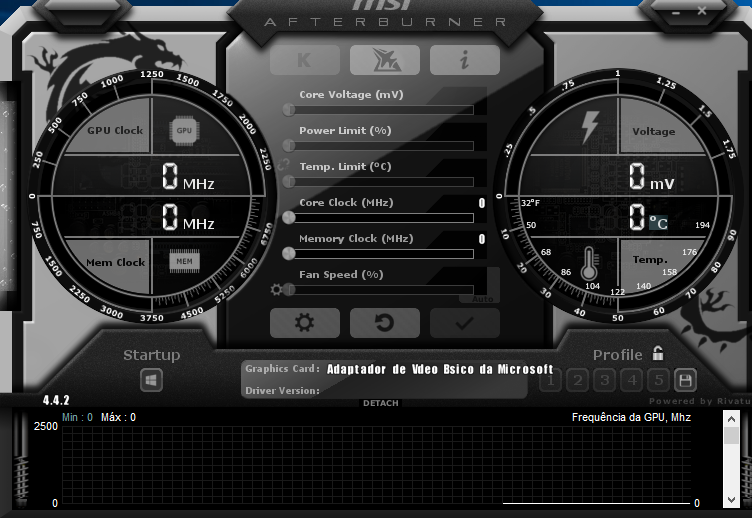Click the GPU chip icon
The width and height of the screenshot is (752, 518).
coord(184,130)
